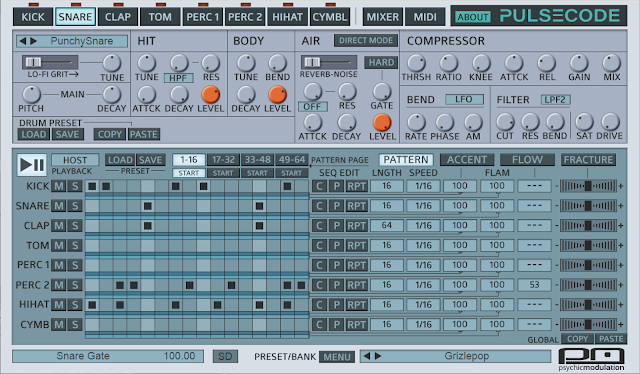This screenshot has height=374, width=640.
Task: Click the P button on SNARE row
Action: (336, 206)
